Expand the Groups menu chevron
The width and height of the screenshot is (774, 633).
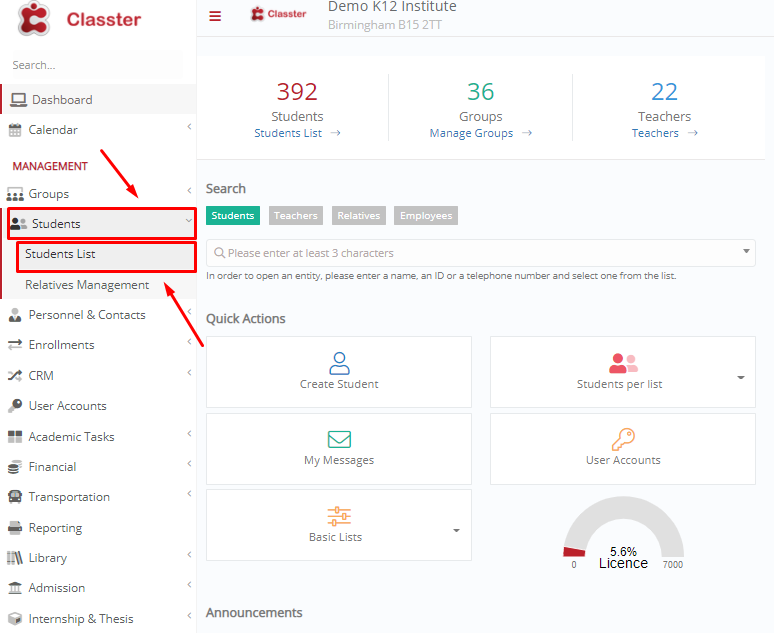tap(189, 191)
